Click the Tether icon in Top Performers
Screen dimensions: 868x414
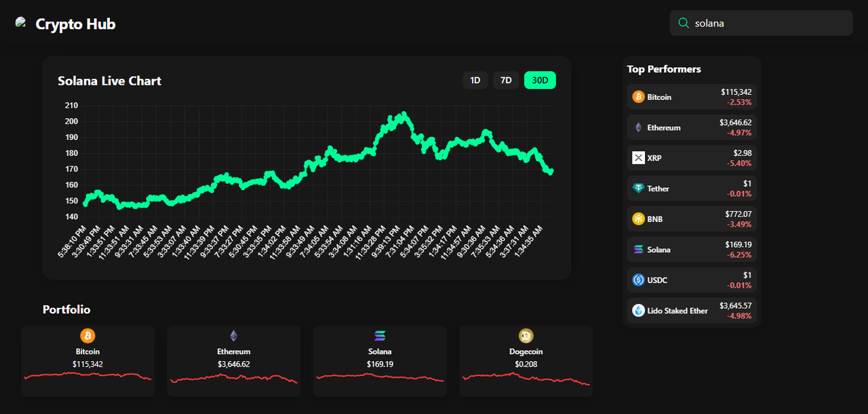click(638, 189)
